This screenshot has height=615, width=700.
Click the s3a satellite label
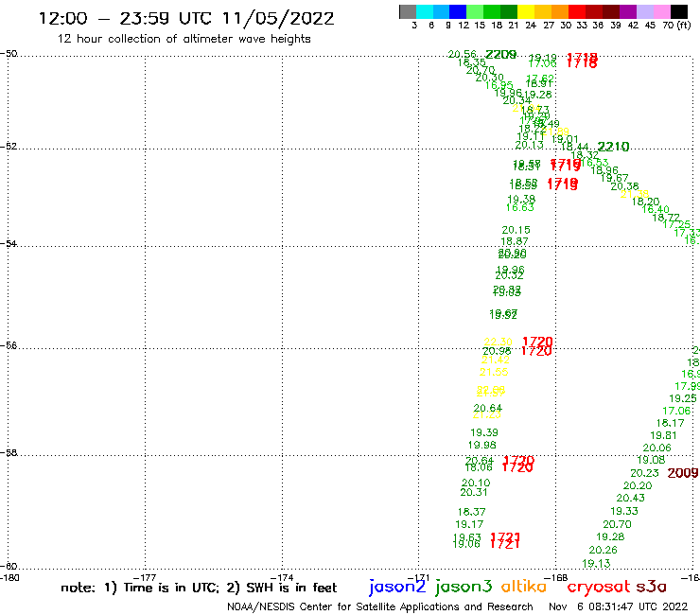651,588
